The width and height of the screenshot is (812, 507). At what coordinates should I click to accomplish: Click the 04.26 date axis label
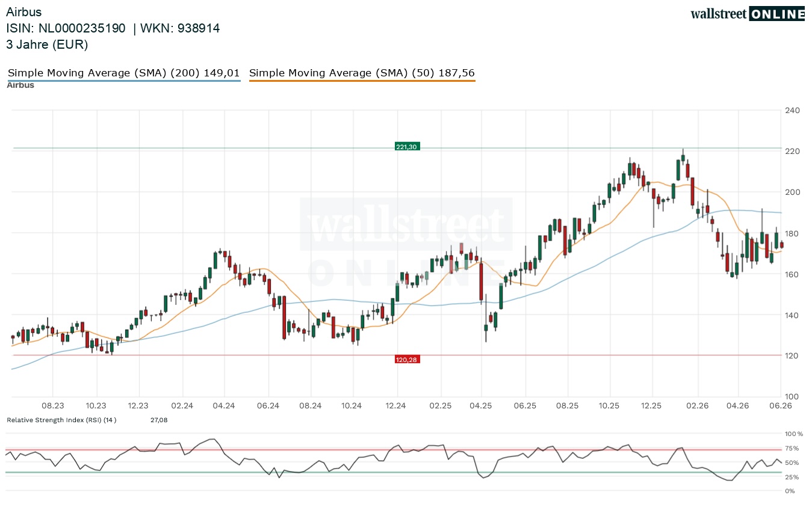[738, 406]
